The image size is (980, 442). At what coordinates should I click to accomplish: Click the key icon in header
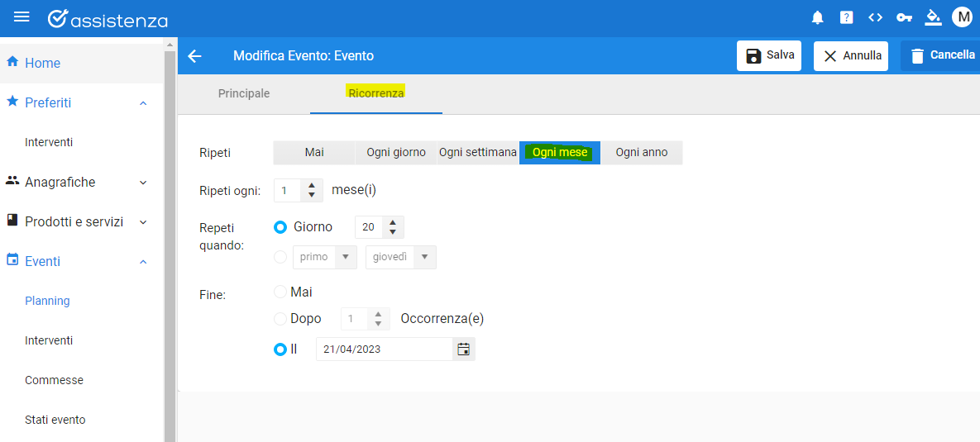pyautogui.click(x=904, y=18)
